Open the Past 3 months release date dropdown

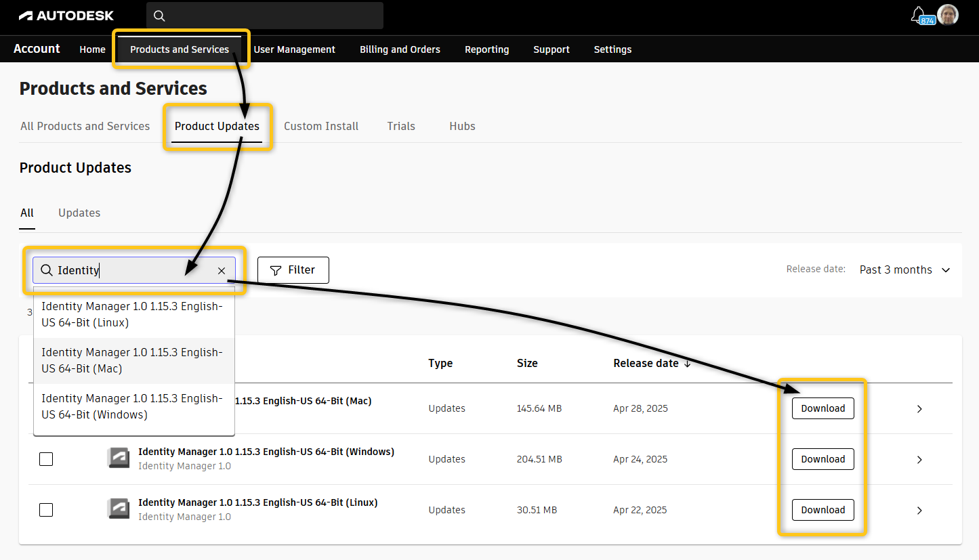click(x=904, y=269)
